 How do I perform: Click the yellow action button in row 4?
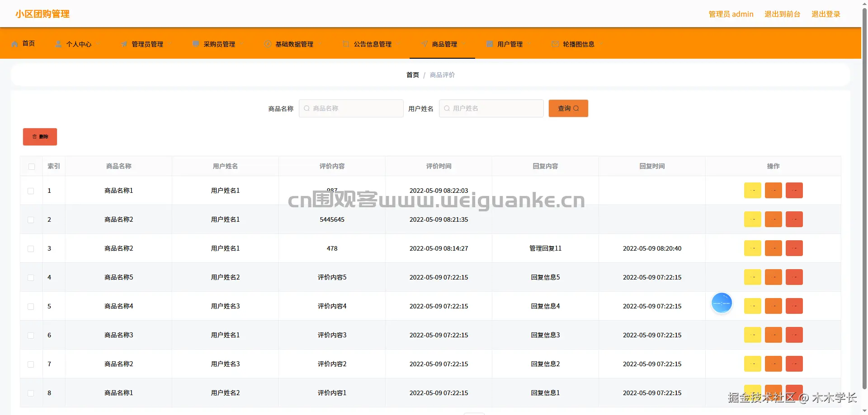click(753, 277)
